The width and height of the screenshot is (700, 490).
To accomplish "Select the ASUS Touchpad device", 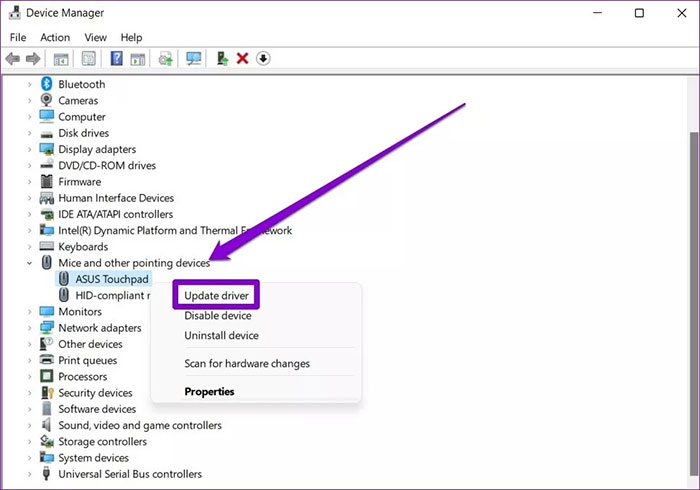I will coord(112,279).
